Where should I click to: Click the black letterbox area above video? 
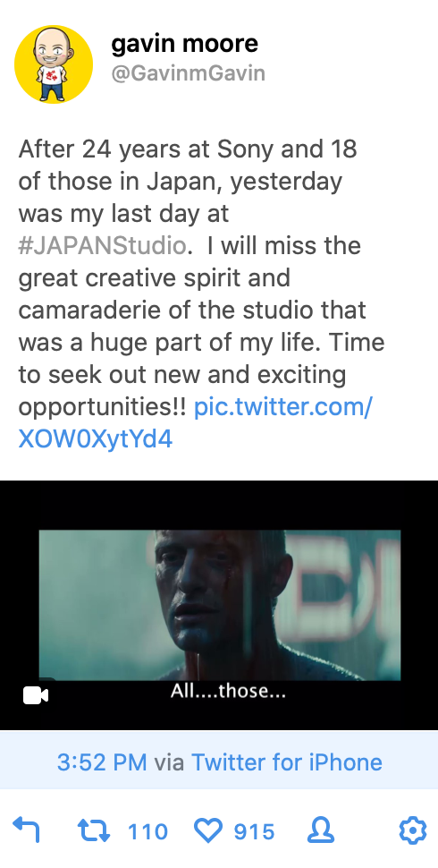(219, 505)
